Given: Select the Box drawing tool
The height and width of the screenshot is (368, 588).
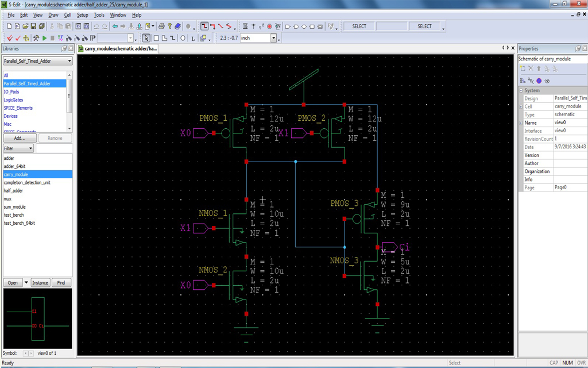Looking at the screenshot, I should tap(156, 38).
